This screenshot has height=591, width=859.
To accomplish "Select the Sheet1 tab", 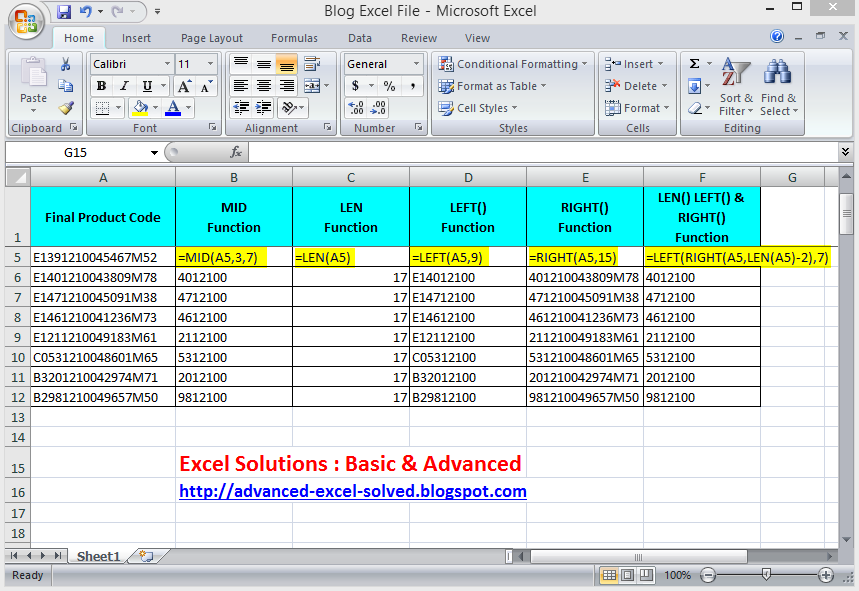I will pos(97,556).
